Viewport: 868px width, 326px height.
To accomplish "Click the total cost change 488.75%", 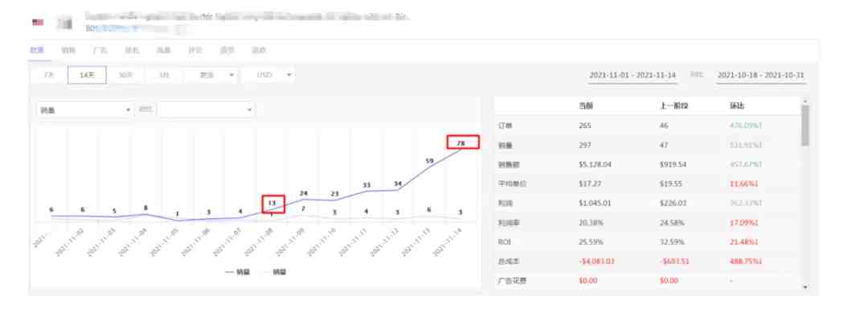I will (x=747, y=261).
